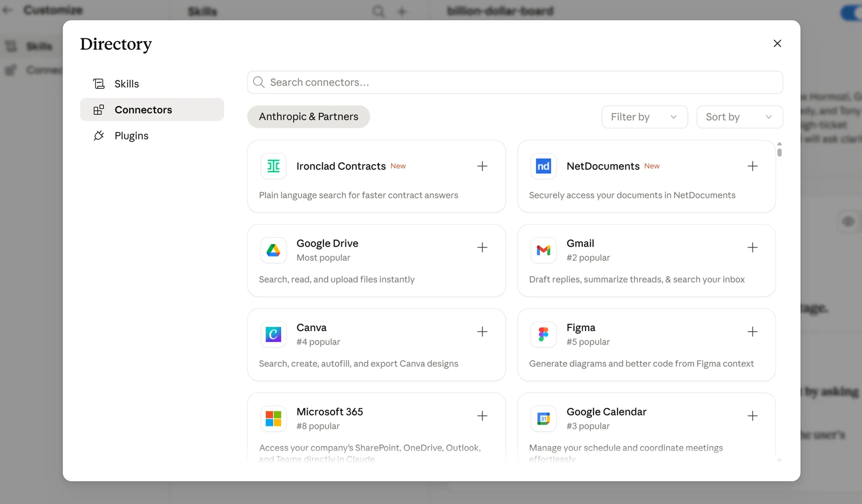Open the Figma card title

(581, 327)
